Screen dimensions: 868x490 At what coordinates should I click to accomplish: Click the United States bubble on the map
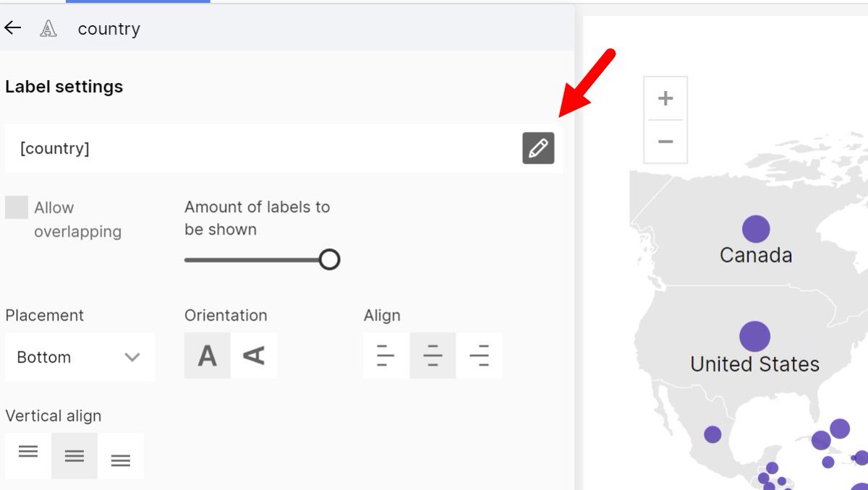[754, 337]
